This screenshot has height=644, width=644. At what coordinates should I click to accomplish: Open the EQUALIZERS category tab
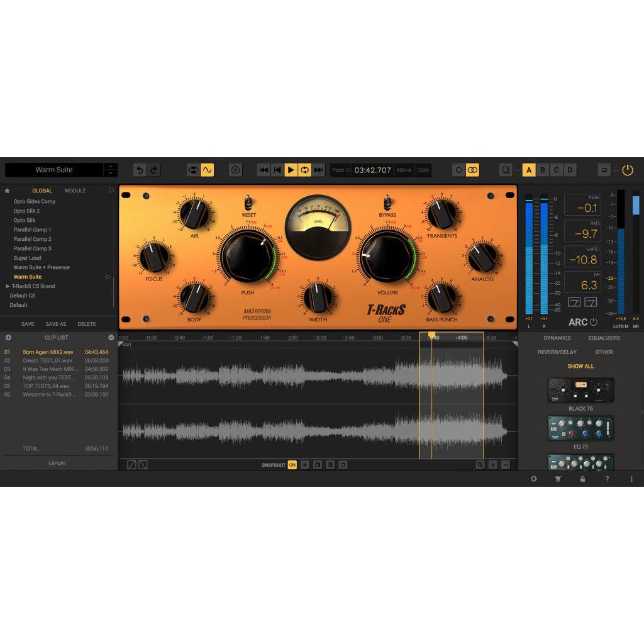pyautogui.click(x=604, y=338)
